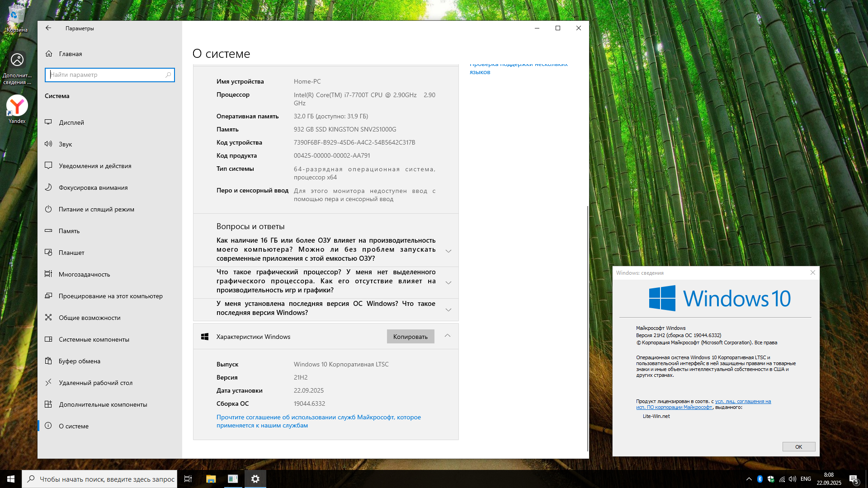Image resolution: width=868 pixels, height=488 pixels.
Task: Open Питание и спящий режим section
Action: (96, 209)
